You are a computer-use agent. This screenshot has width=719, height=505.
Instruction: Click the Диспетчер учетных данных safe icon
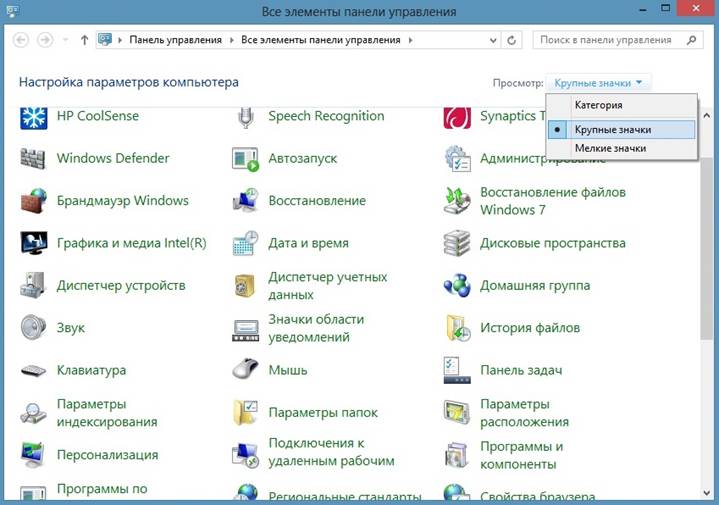(244, 286)
